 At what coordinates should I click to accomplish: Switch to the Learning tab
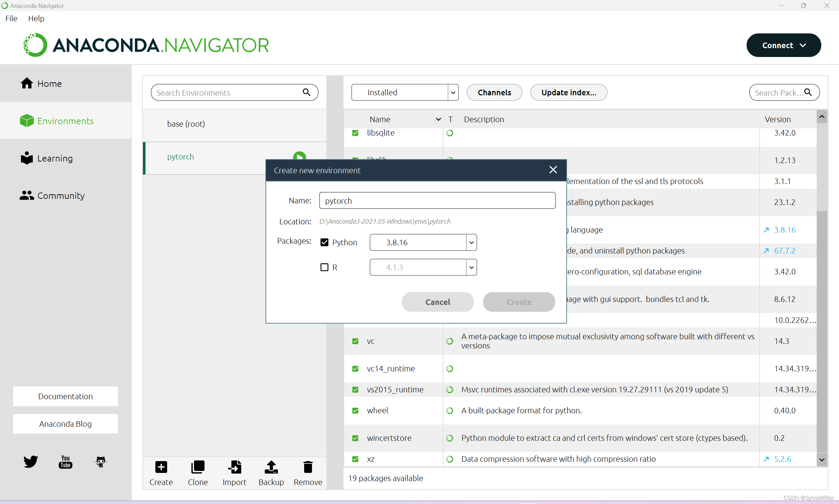[55, 158]
